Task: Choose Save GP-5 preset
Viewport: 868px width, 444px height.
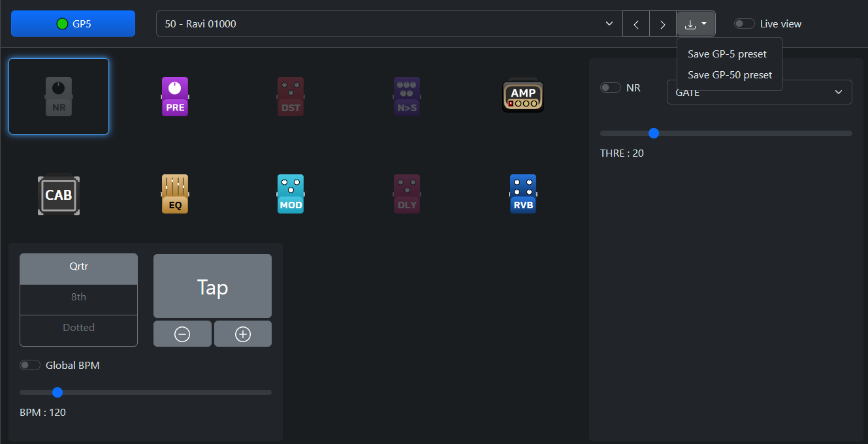Action: [x=727, y=54]
